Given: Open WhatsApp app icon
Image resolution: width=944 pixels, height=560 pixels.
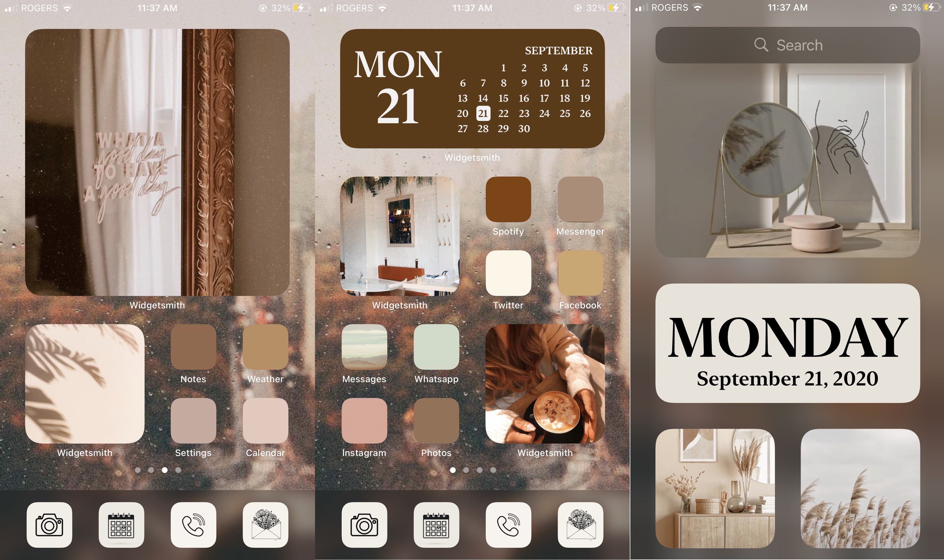Looking at the screenshot, I should tap(436, 349).
